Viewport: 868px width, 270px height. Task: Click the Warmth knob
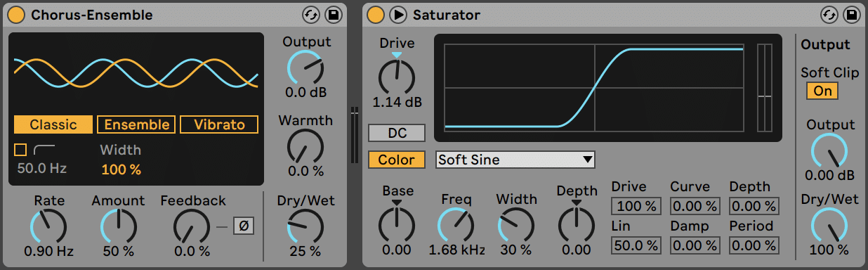[305, 147]
